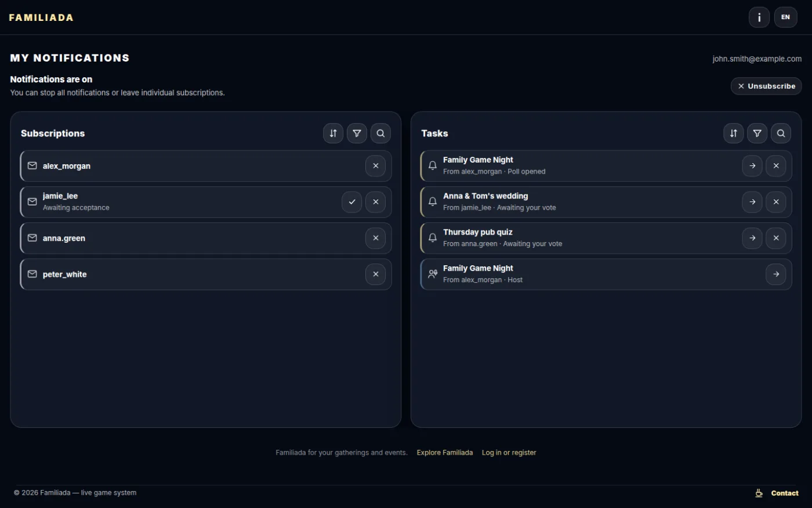Open the Family Game Night Host task arrow
The image size is (812, 508).
776,274
